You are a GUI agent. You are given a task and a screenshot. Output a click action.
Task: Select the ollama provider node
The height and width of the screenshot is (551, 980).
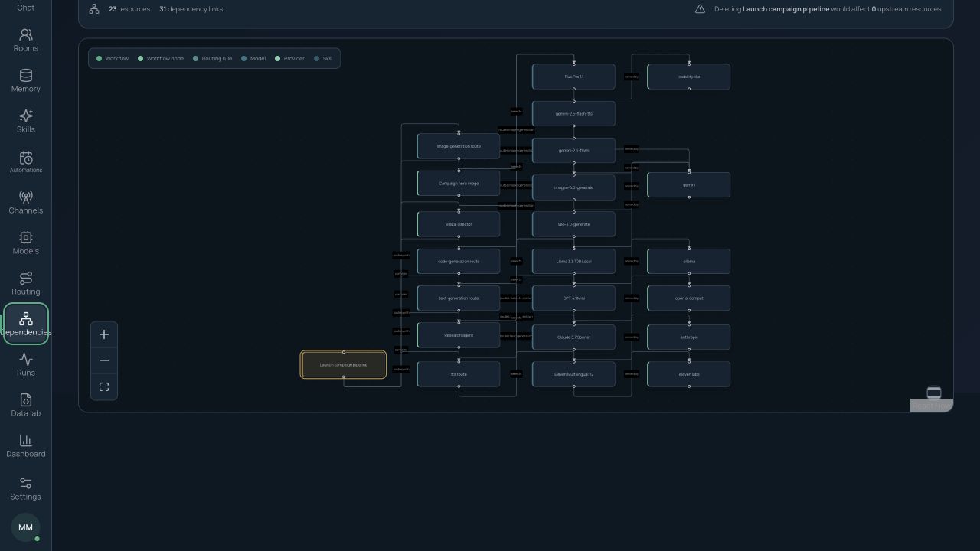[x=689, y=262]
